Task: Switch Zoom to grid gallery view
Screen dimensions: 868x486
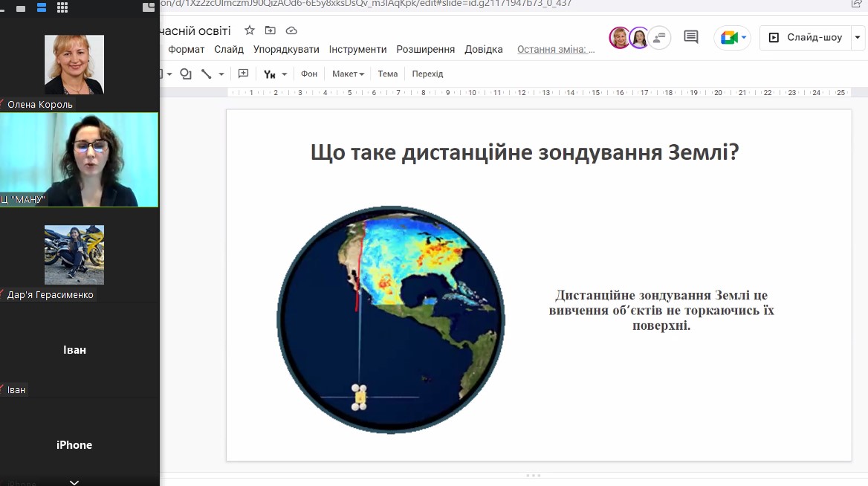Action: tap(62, 7)
